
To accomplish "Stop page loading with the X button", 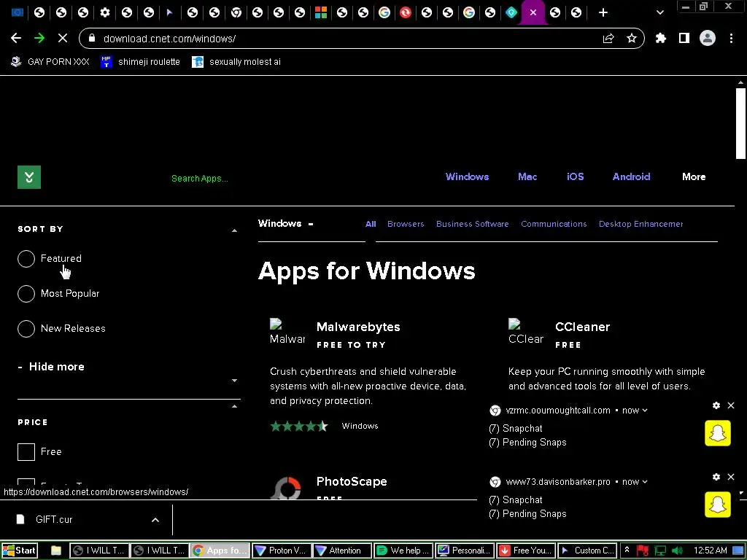I will (x=63, y=38).
